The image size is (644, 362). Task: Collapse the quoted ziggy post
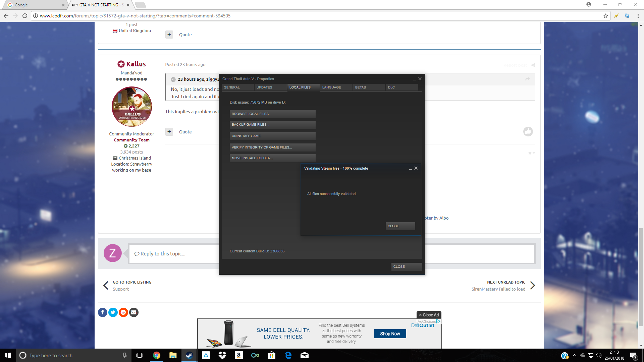pos(173,79)
